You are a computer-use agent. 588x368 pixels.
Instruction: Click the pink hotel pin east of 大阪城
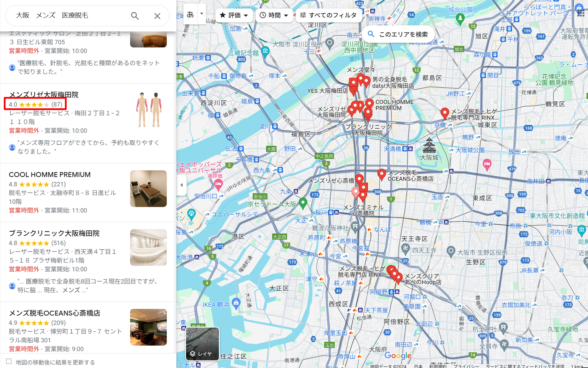coord(487,165)
